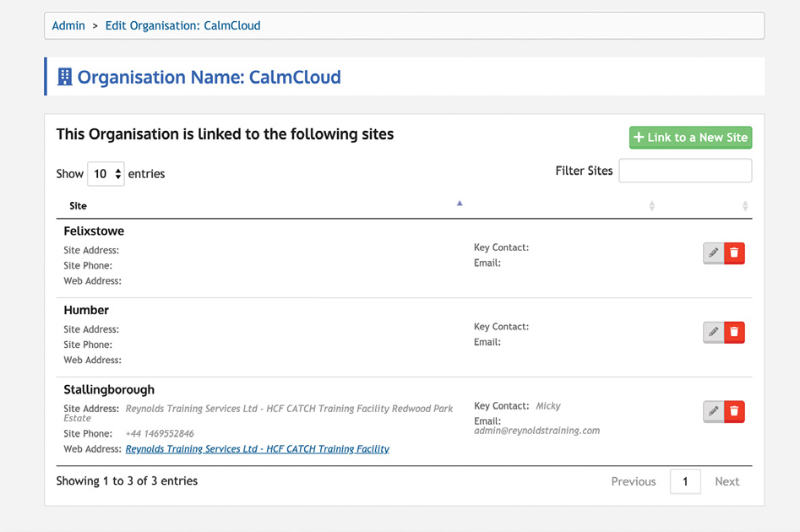Go to the Previous page
The height and width of the screenshot is (532, 800).
(x=634, y=481)
